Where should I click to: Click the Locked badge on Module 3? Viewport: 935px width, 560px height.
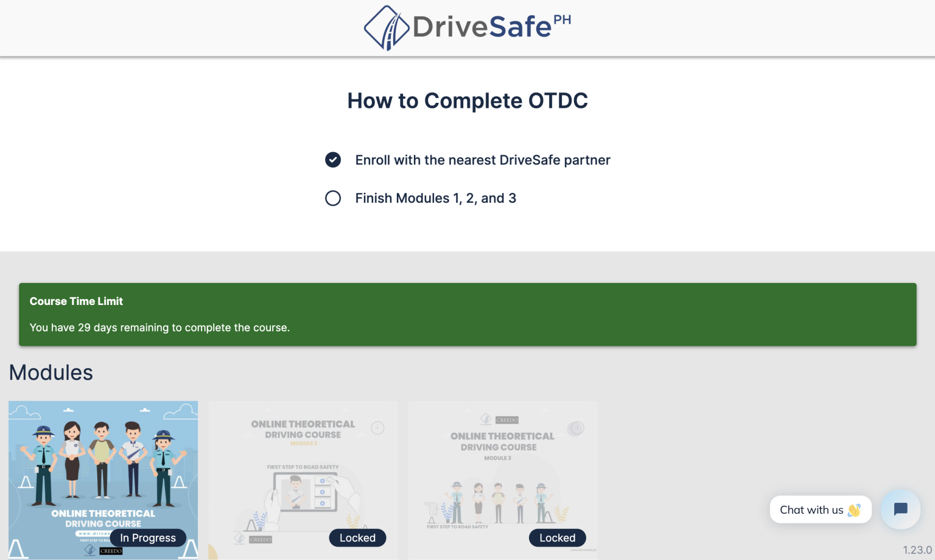coord(557,537)
